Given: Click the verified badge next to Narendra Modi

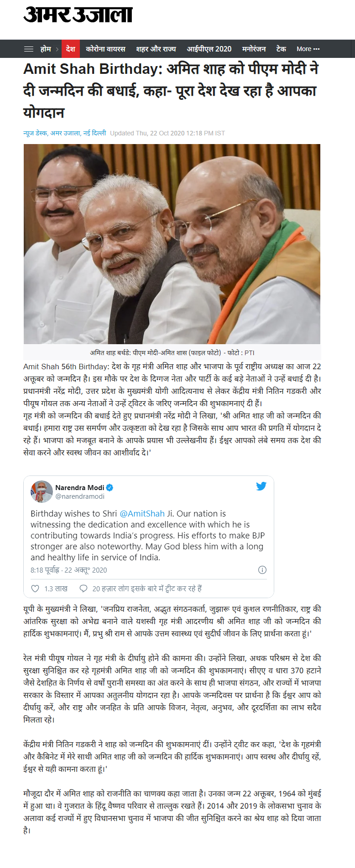Looking at the screenshot, I should 110,488.
